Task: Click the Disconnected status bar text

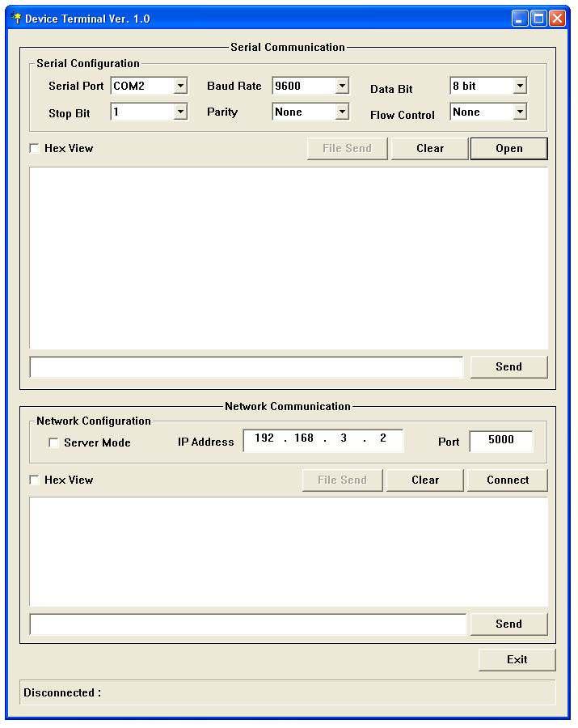Action: click(62, 692)
